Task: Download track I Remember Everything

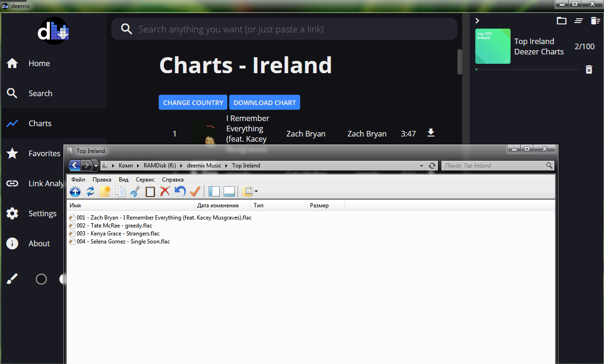Action: point(431,133)
